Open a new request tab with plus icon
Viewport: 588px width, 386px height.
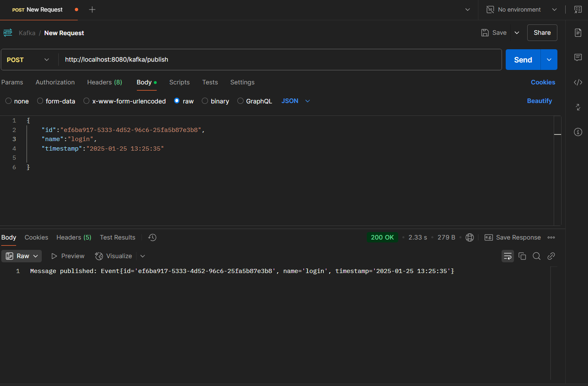pos(92,10)
